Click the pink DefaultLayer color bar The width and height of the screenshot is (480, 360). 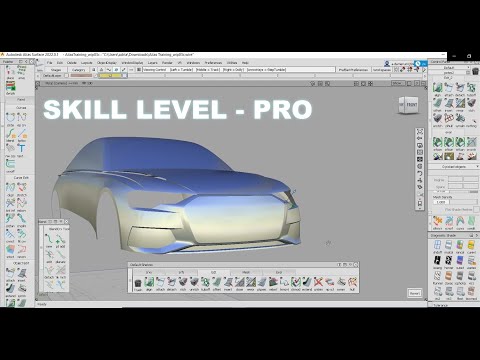point(81,76)
